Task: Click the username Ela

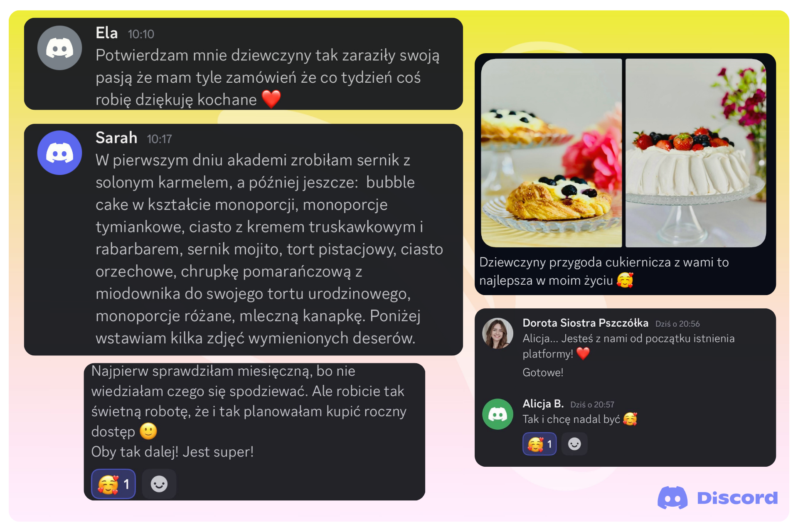Action: (x=106, y=33)
